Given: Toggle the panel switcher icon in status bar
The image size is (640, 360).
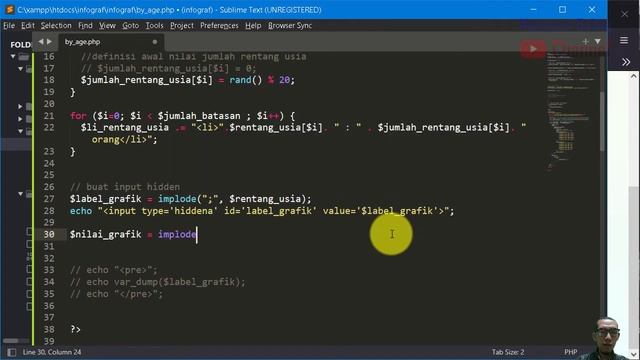Looking at the screenshot, I should pyautogui.click(x=11, y=352).
